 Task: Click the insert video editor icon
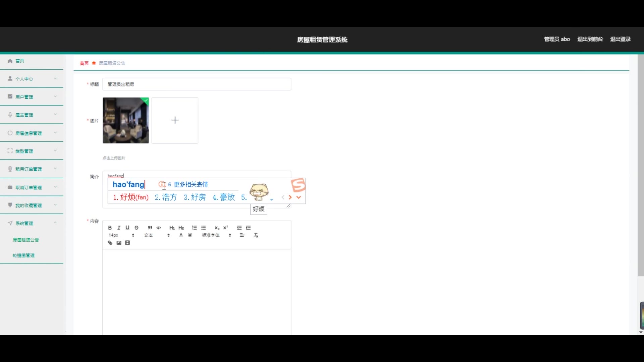tap(127, 243)
